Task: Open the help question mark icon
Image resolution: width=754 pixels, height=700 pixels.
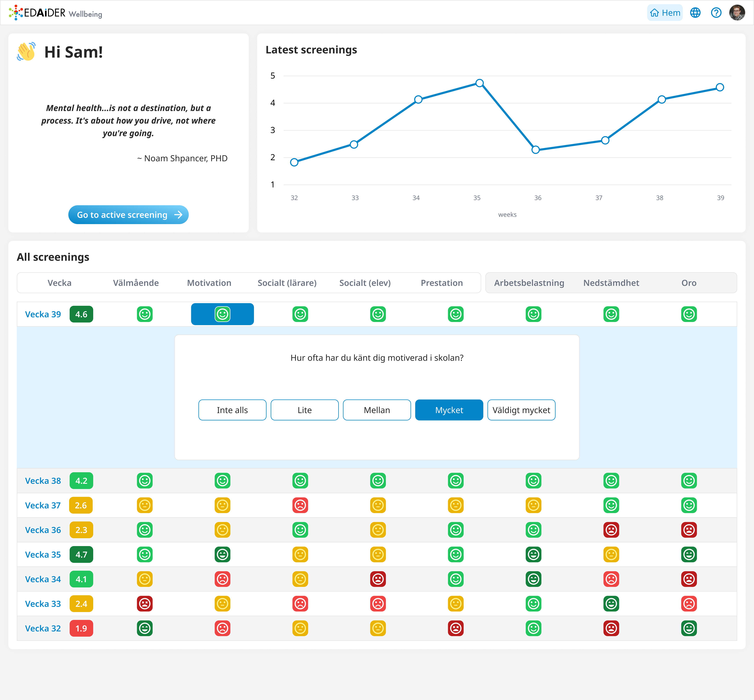Action: click(716, 13)
